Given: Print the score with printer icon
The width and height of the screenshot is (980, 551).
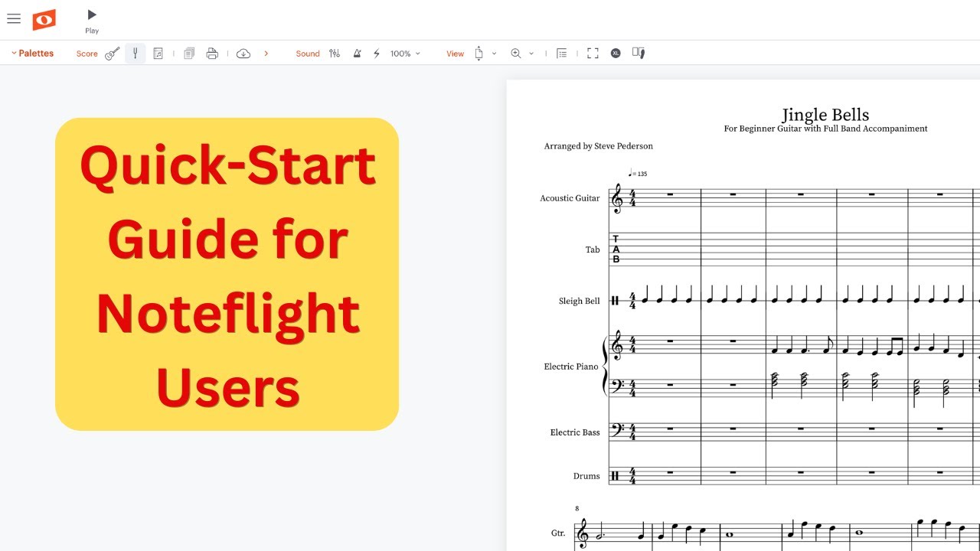Looking at the screenshot, I should pos(213,54).
